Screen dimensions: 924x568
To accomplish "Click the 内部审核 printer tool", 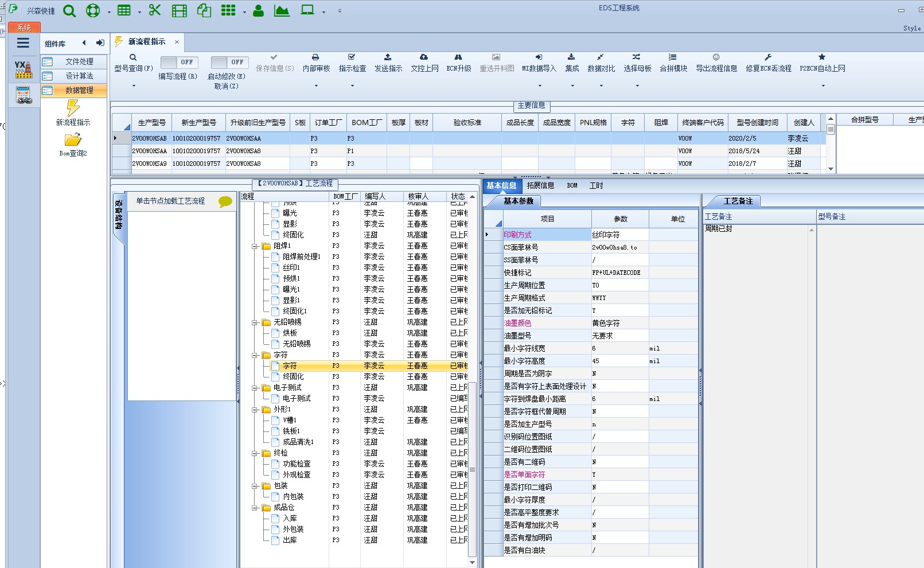I will pyautogui.click(x=316, y=63).
